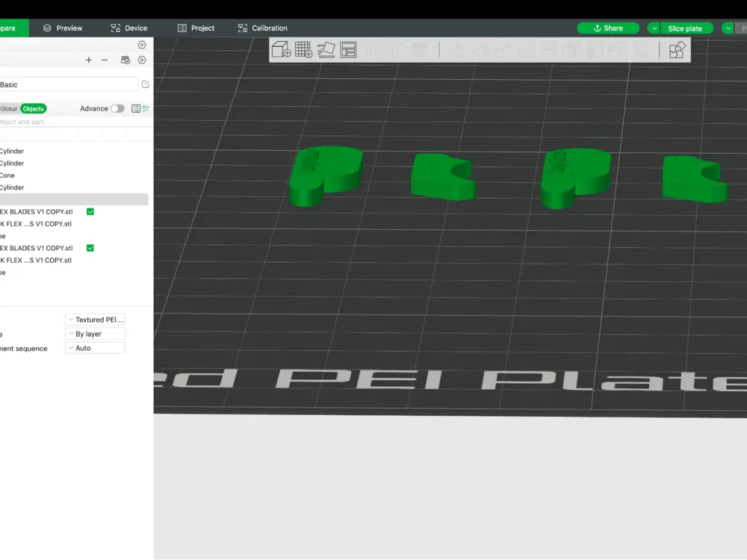The height and width of the screenshot is (560, 747).
Task: Click the plus add filament icon
Action: 89,60
